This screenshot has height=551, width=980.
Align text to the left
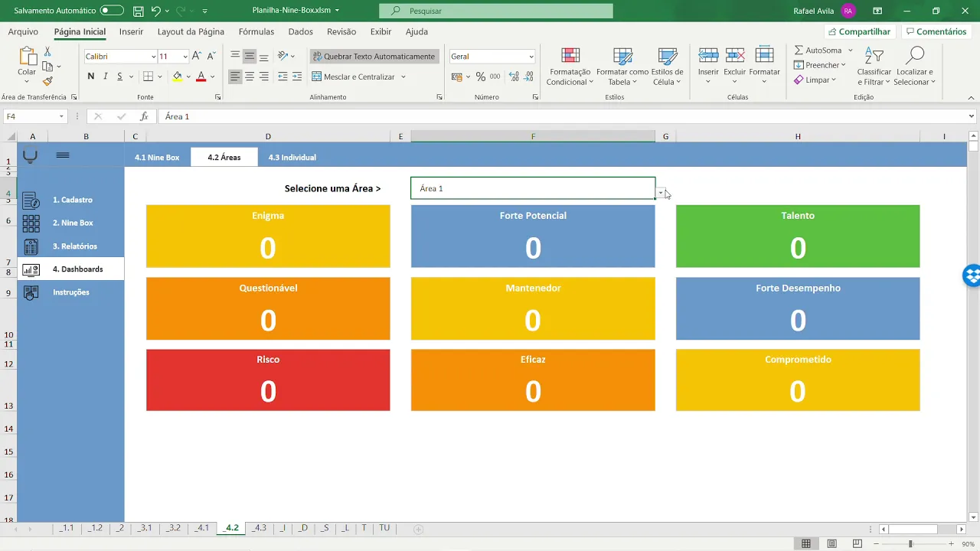point(235,77)
